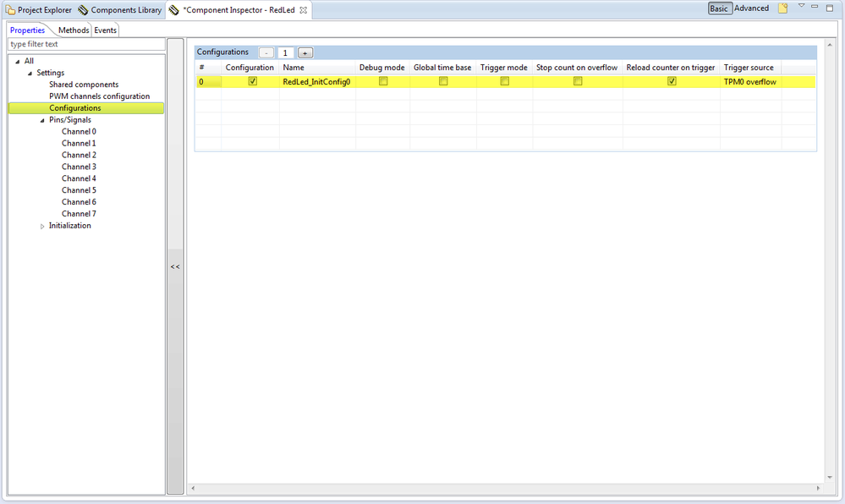Add a configuration with plus button
The image size is (845, 504).
tap(305, 52)
